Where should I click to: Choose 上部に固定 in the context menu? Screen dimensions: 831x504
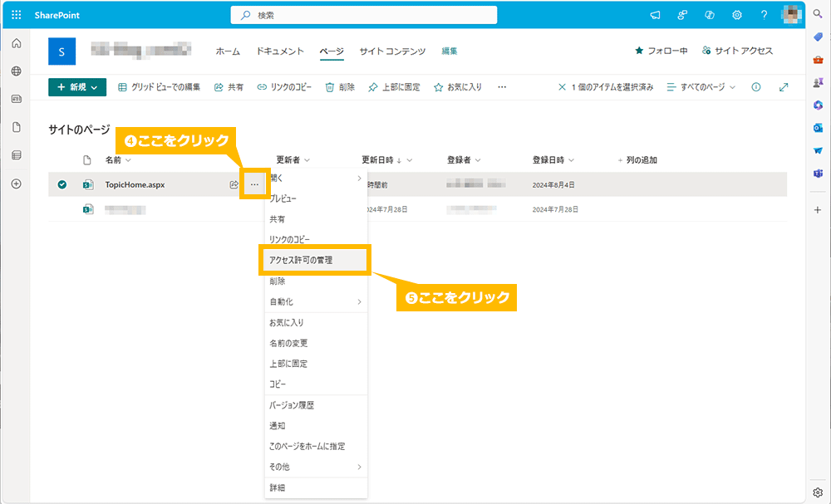point(316,364)
